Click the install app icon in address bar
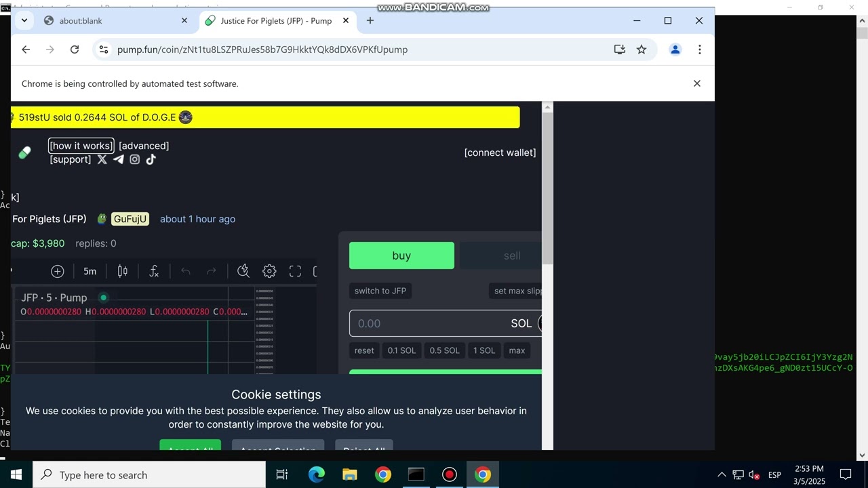The width and height of the screenshot is (868, 488). 619,49
